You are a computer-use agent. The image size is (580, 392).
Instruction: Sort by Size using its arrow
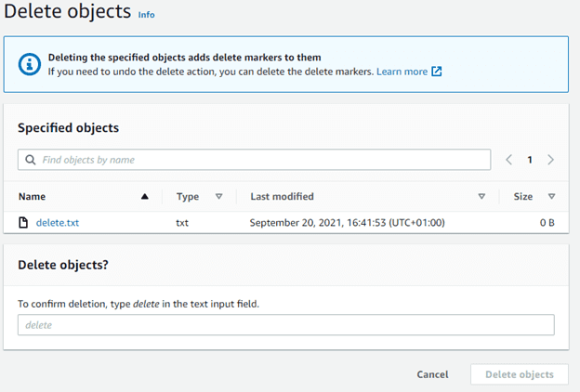click(551, 197)
